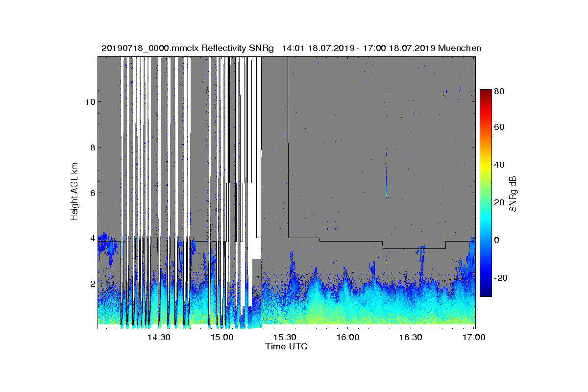The width and height of the screenshot is (588, 392).
Task: Click the plot title text at top
Action: (x=291, y=48)
